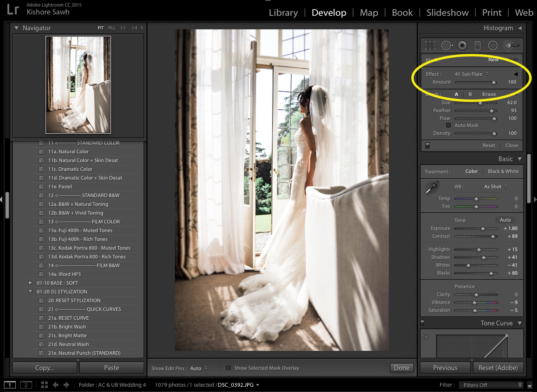This screenshot has height=392, width=537.
Task: Go back with the filmstrip left arrow
Action: tap(56, 385)
